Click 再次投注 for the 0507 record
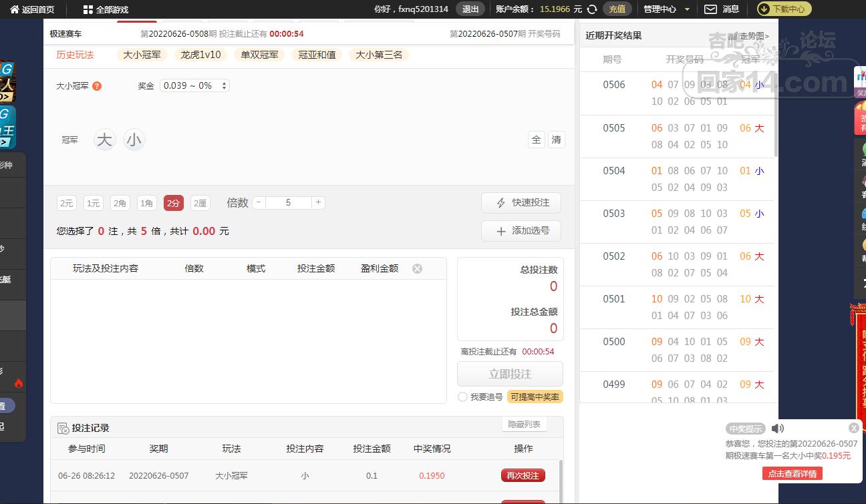The height and width of the screenshot is (504, 866). (523, 475)
